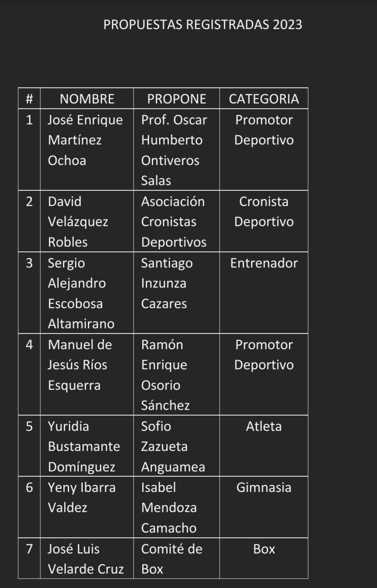Select the Entrenador category cell
377x588 pixels.
point(264,293)
